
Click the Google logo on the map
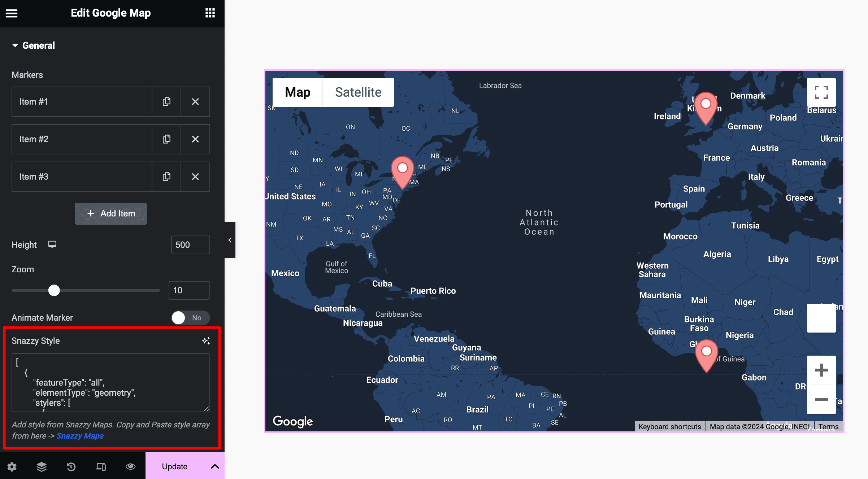[x=293, y=421]
